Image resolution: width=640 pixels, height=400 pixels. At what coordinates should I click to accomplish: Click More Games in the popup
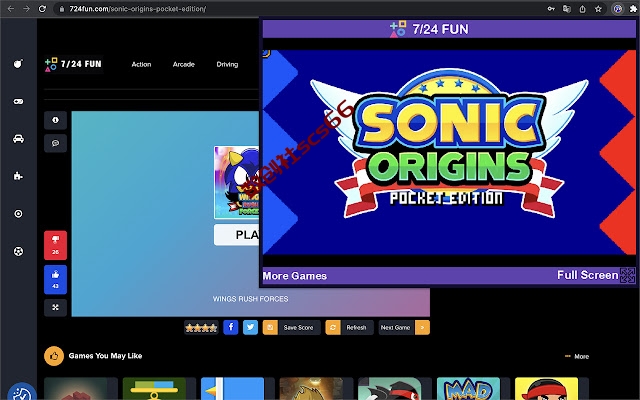click(x=295, y=276)
